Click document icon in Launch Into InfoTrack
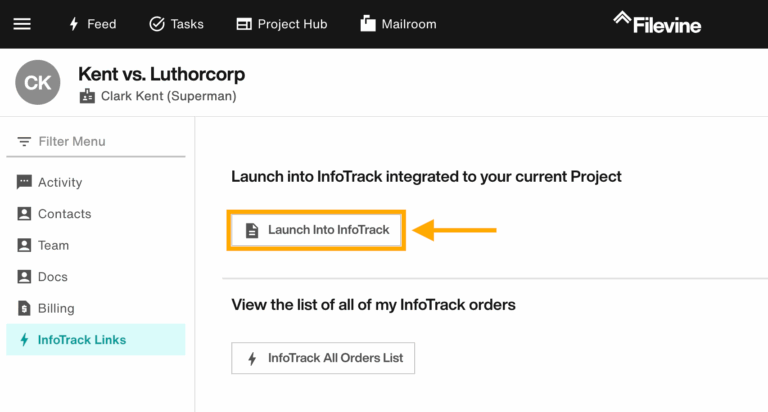The image size is (768, 412). (x=252, y=230)
